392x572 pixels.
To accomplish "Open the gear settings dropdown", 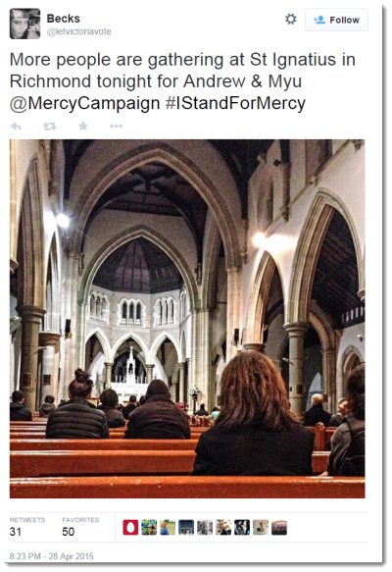I will pos(291,19).
